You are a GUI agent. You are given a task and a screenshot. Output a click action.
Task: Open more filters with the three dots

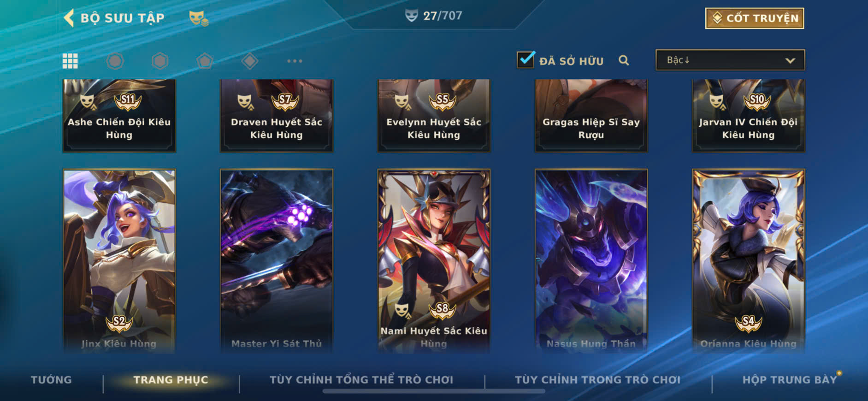[x=295, y=61]
